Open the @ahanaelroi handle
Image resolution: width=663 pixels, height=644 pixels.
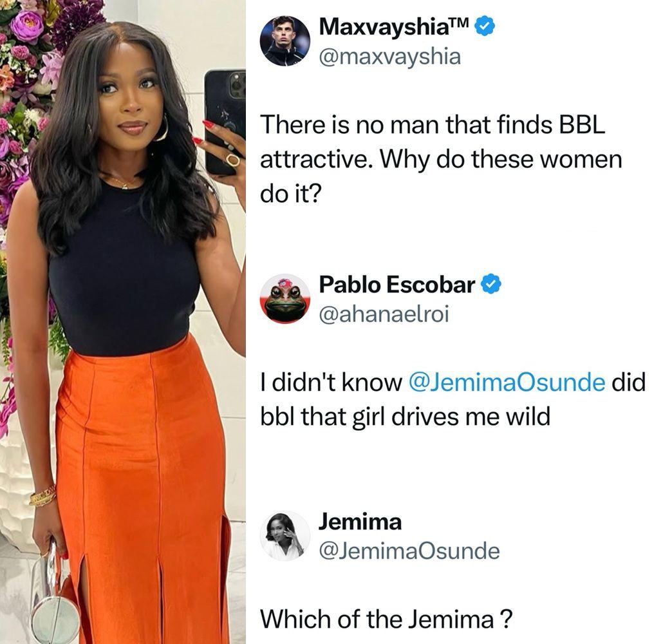coord(384,314)
